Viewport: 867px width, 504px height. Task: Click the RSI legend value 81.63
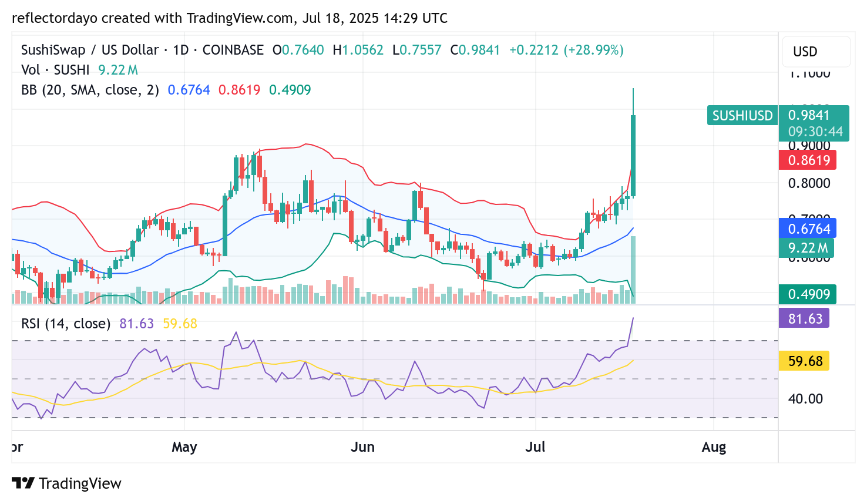(136, 324)
